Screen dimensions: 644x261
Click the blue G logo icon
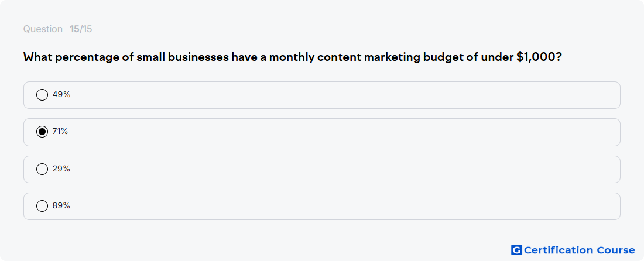[x=516, y=250]
